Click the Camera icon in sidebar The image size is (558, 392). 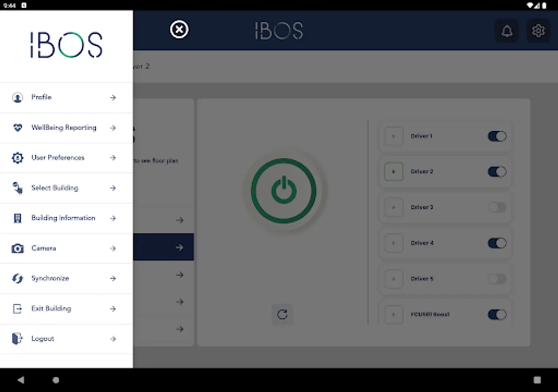pyautogui.click(x=17, y=248)
